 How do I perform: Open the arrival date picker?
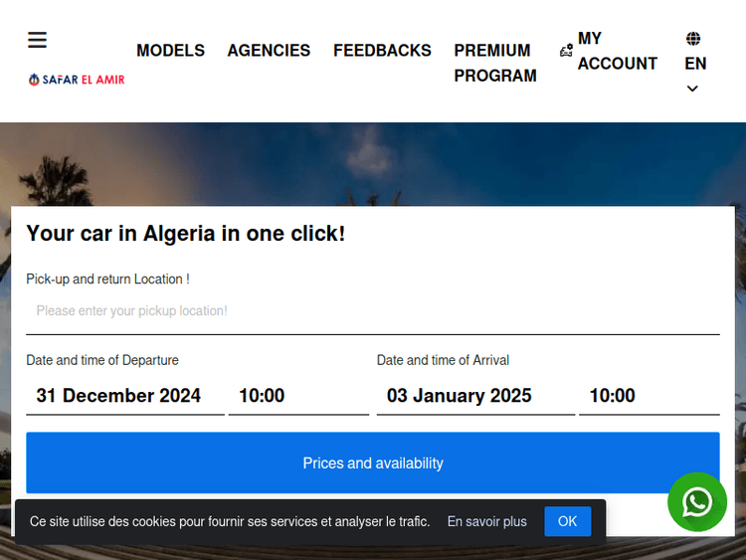point(474,396)
